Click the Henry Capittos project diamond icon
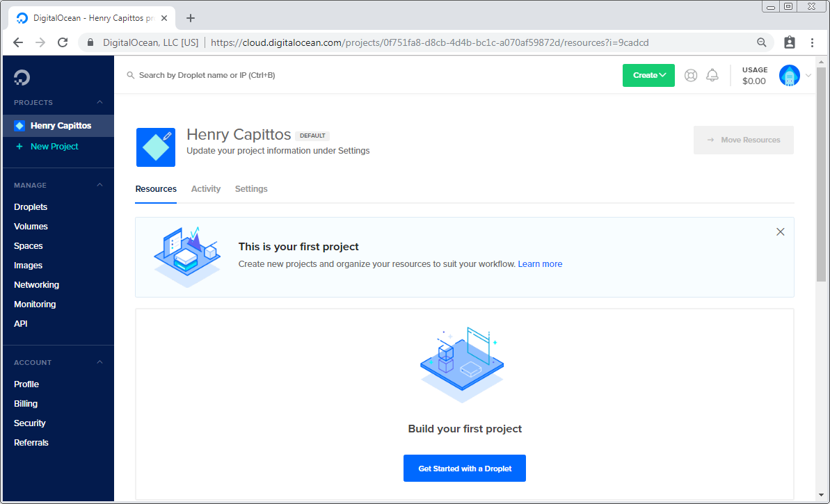This screenshot has width=830, height=504. (19, 125)
